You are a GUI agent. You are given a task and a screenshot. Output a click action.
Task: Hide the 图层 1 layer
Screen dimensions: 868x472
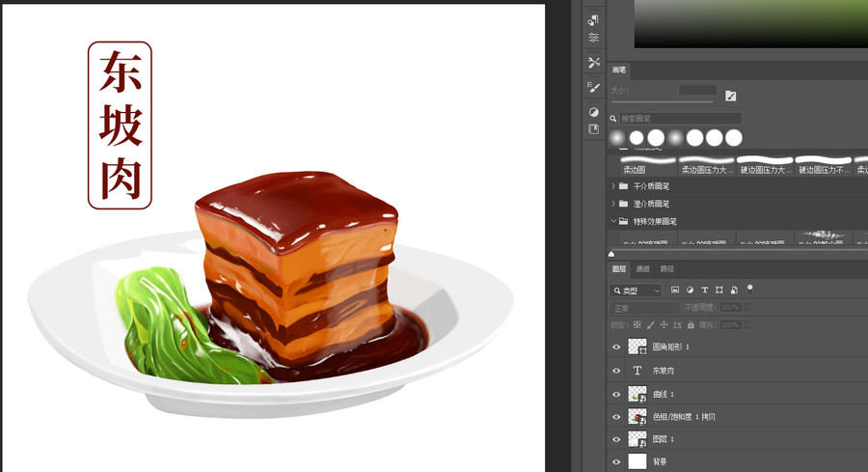tap(616, 439)
